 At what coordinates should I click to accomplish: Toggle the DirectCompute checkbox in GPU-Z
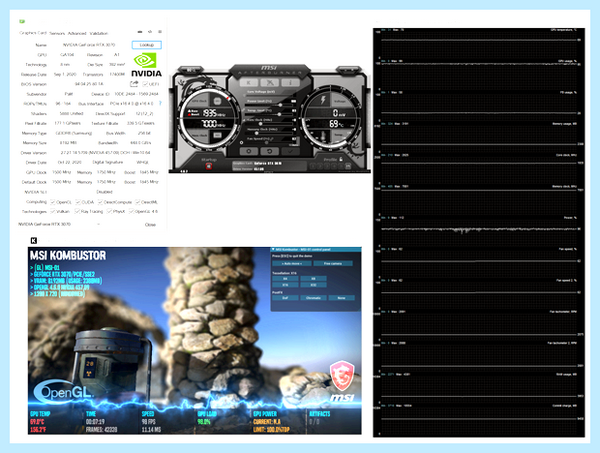[x=100, y=202]
